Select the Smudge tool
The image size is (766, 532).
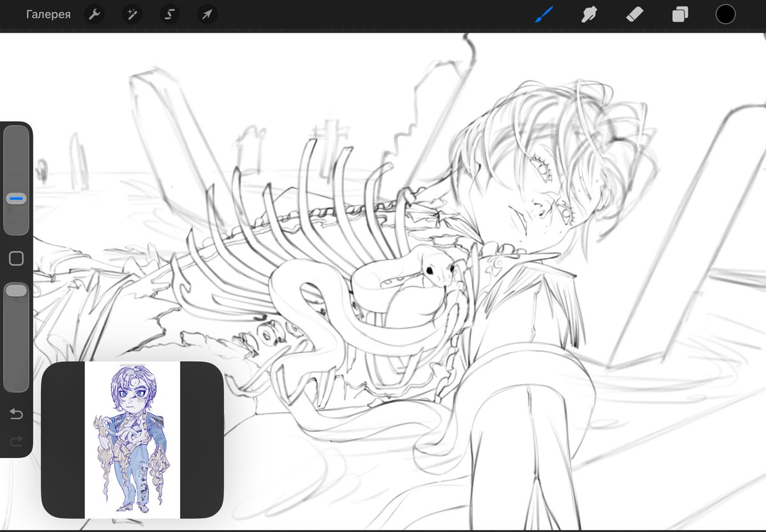coord(589,14)
